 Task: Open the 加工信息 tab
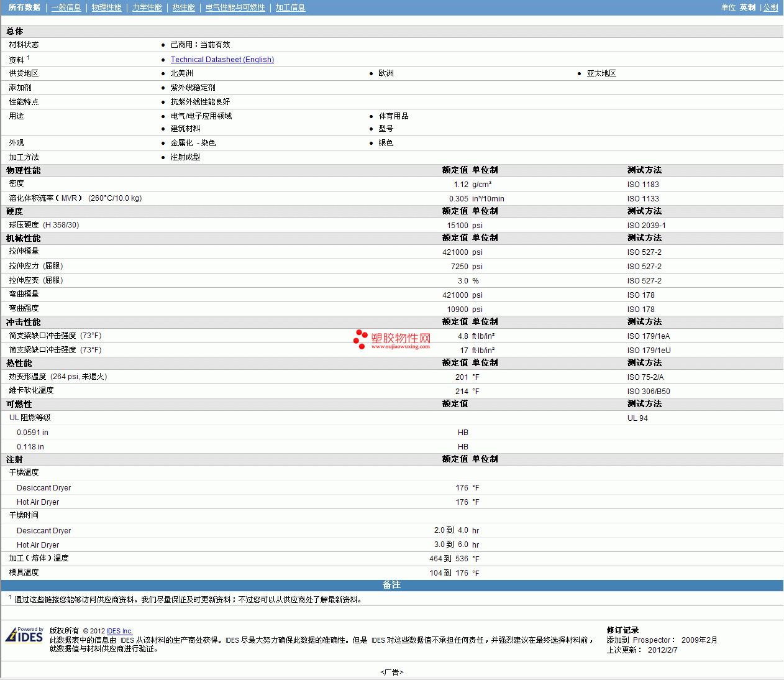point(290,7)
